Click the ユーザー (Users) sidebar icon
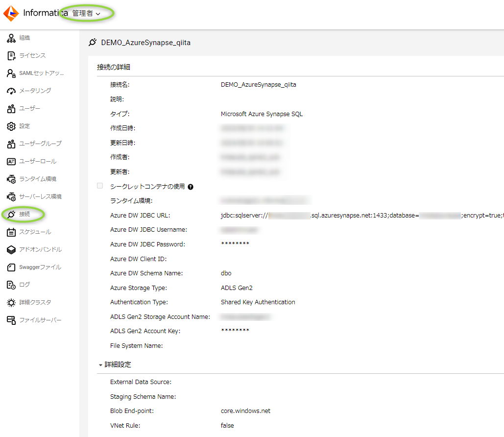Viewport: 504px width, 437px height. click(x=11, y=108)
